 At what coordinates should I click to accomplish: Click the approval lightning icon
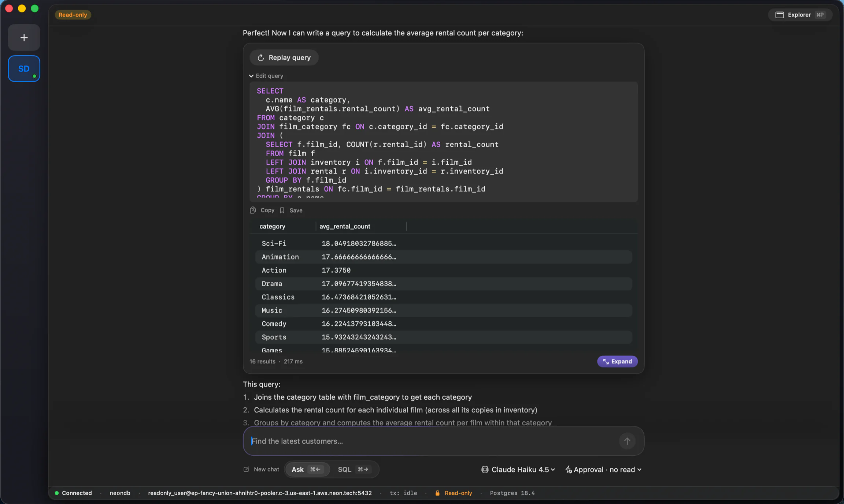tap(568, 469)
